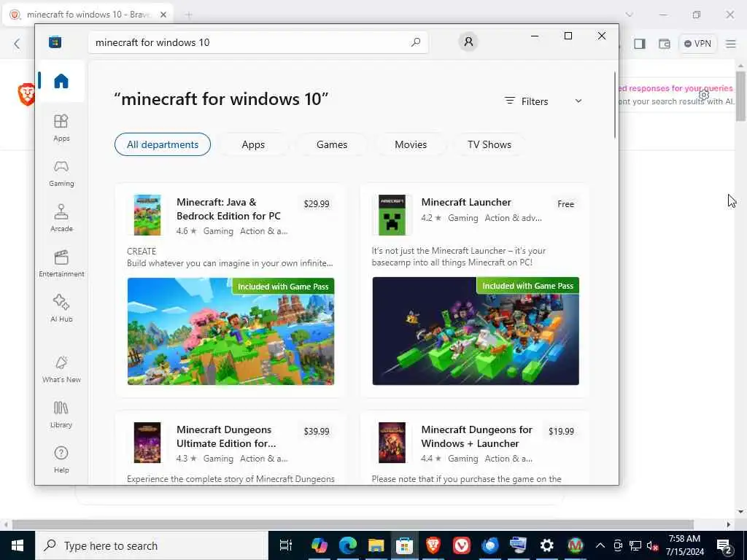Click the Store results vertical scrollbar

pos(615,105)
